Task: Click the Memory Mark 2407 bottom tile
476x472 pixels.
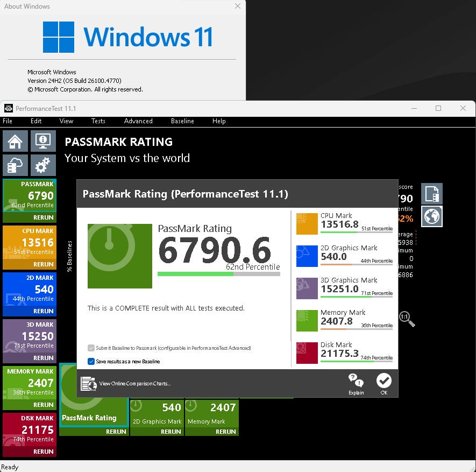Action: tap(211, 413)
